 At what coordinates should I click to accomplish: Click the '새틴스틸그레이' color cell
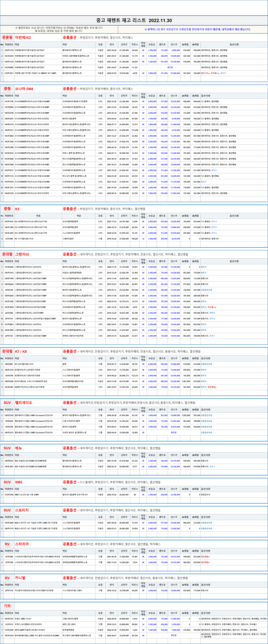tap(79, 624)
